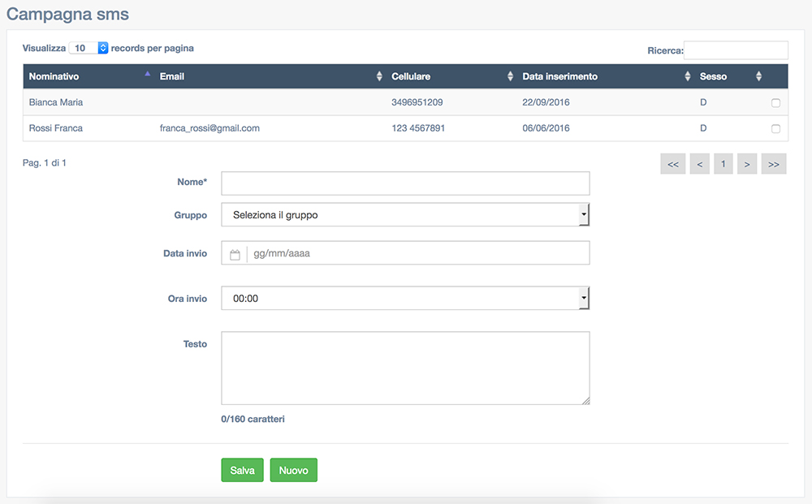Sort table by Email column arrows
The image size is (812, 504).
click(x=379, y=76)
